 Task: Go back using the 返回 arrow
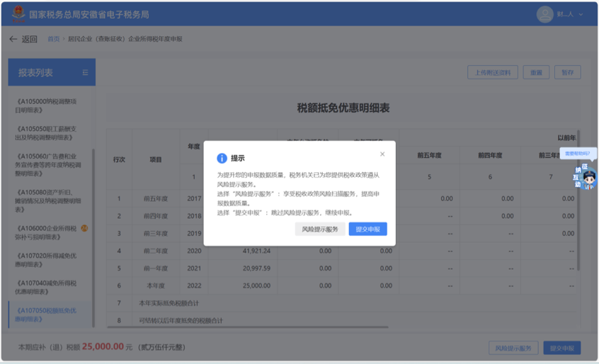point(13,39)
